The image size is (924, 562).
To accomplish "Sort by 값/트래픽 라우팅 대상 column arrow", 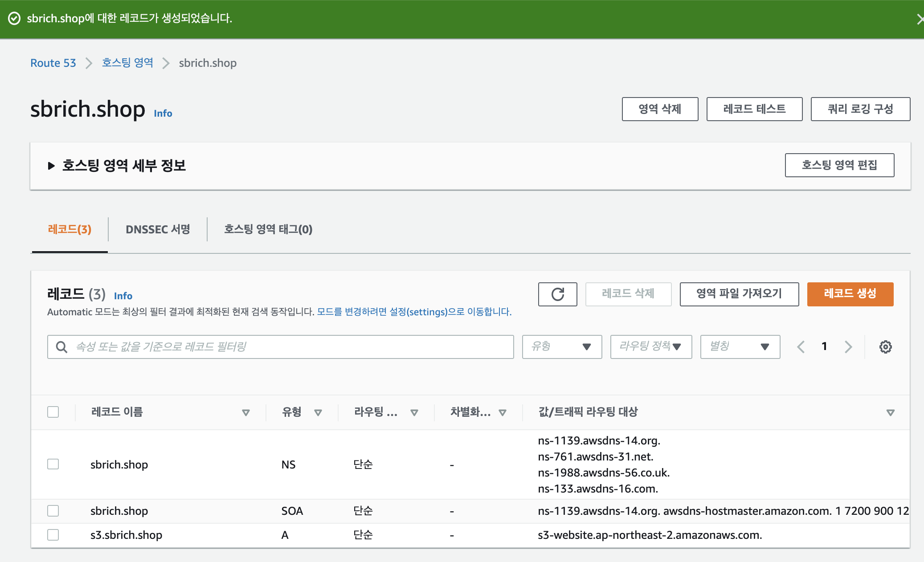I will pos(890,412).
